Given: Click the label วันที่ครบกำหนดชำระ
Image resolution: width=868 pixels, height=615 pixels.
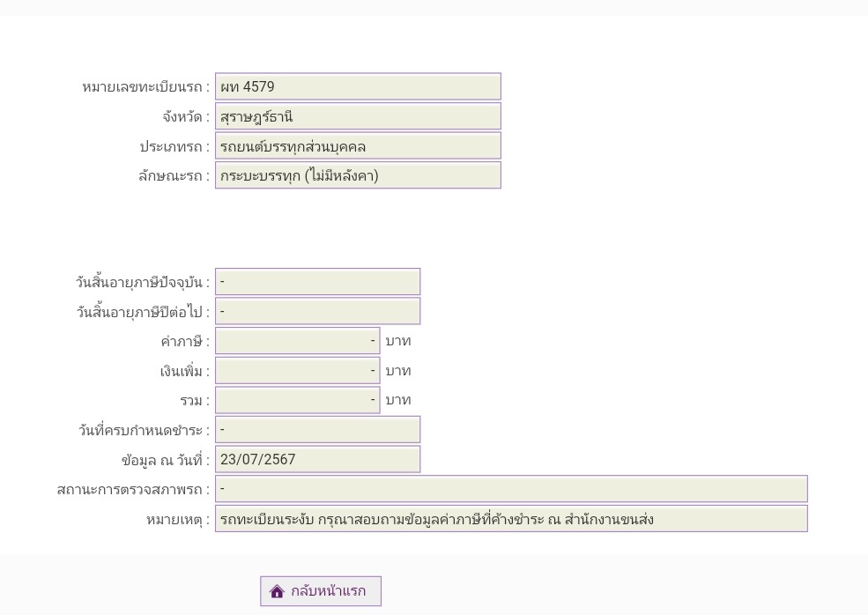Looking at the screenshot, I should [x=144, y=430].
